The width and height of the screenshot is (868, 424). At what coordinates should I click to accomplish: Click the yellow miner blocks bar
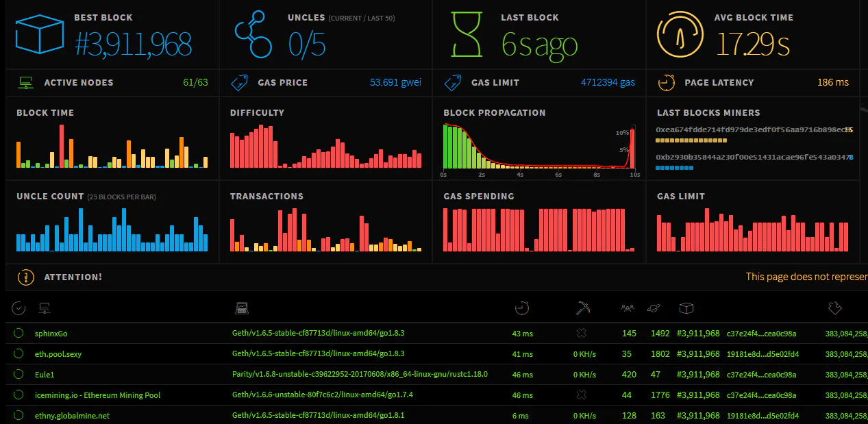point(691,140)
